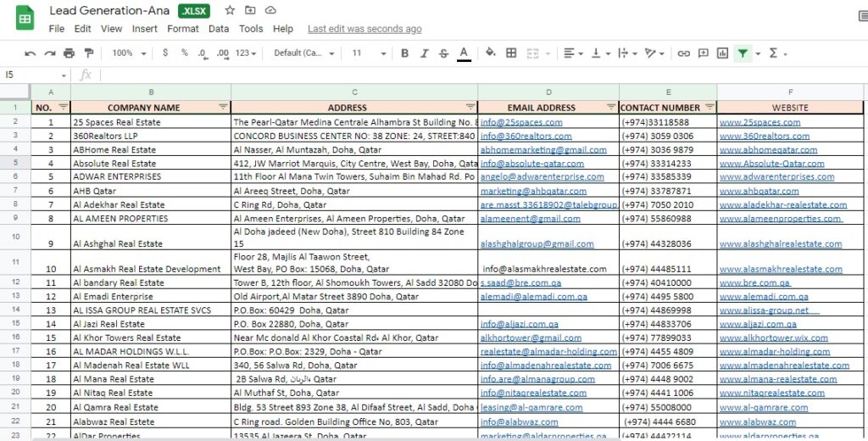The width and height of the screenshot is (868, 441).
Task: Open the zoom 100% dropdown
Action: click(129, 53)
